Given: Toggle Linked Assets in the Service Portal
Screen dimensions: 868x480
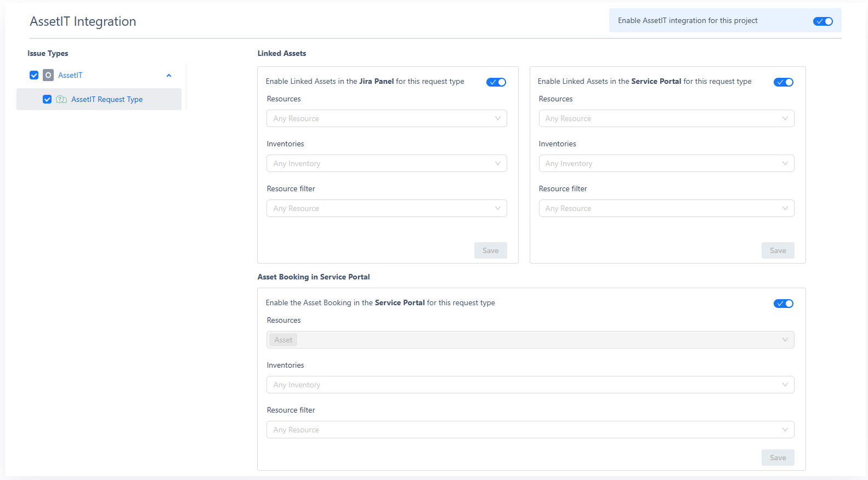Looking at the screenshot, I should [783, 82].
